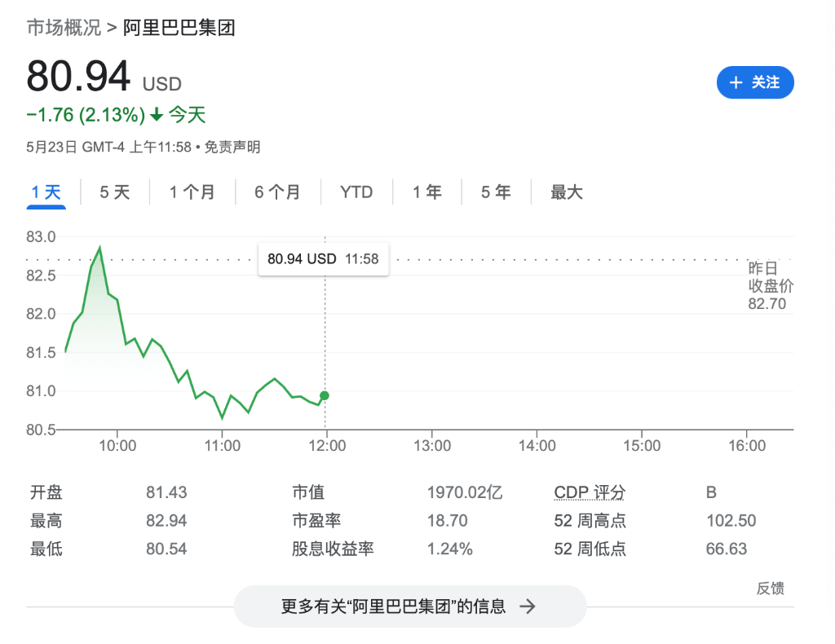This screenshot has width=835, height=644.
Task: Select the 1 天 tab
Action: (x=46, y=192)
